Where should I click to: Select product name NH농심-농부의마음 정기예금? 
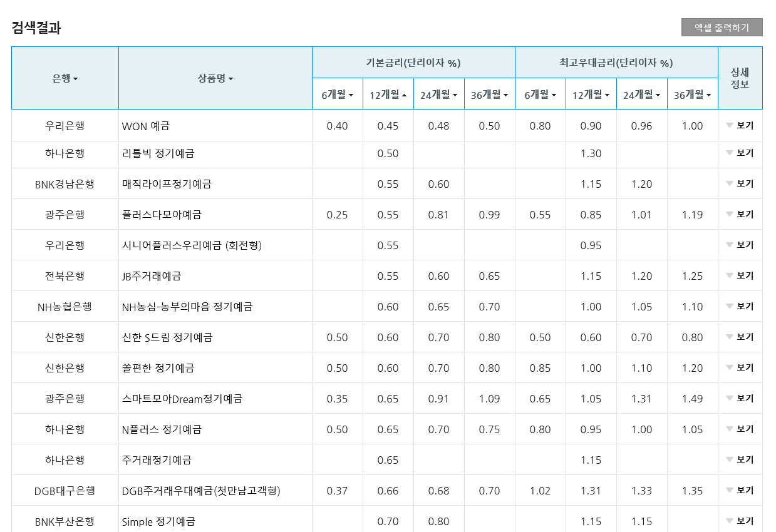187,307
